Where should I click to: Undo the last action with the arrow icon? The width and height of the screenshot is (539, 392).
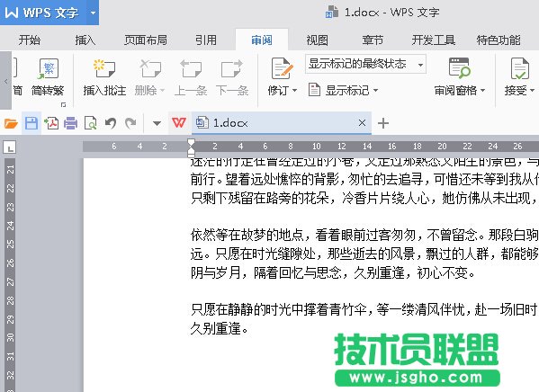111,123
